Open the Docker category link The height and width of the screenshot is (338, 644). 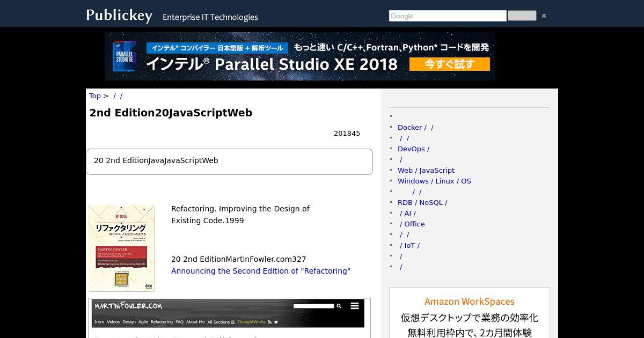(415, 128)
